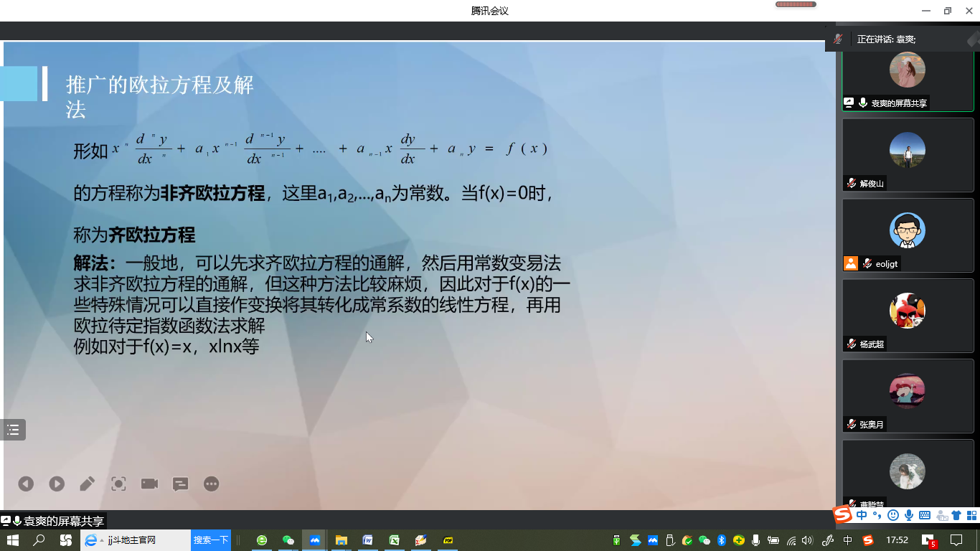
Task: Toggle the muted microphone beside speaking indicator
Action: pyautogui.click(x=838, y=39)
